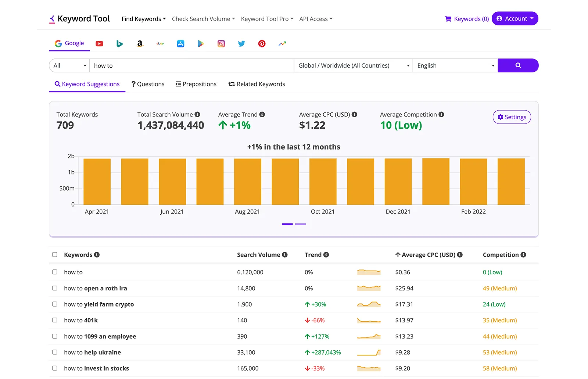
Task: Click the 'how to' keyword input field
Action: pos(191,65)
